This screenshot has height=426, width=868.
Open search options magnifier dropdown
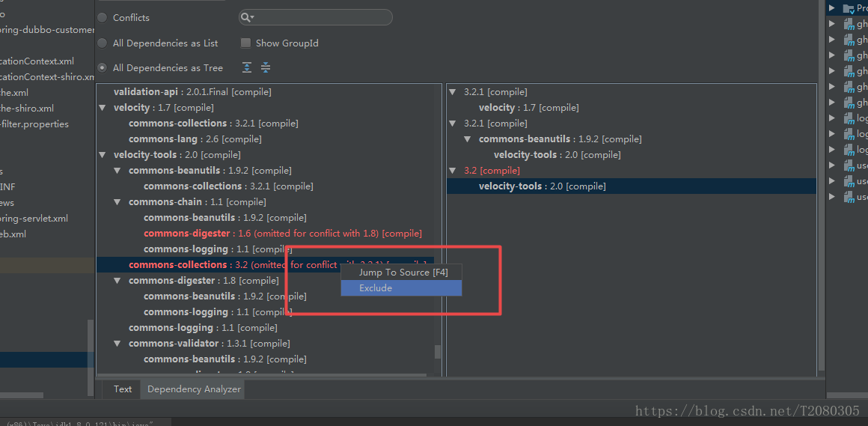[248, 18]
